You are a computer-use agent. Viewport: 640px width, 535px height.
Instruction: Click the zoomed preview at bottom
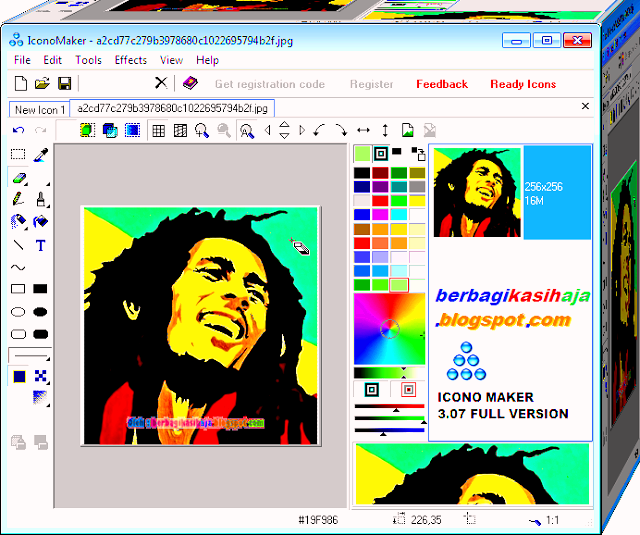click(x=472, y=474)
